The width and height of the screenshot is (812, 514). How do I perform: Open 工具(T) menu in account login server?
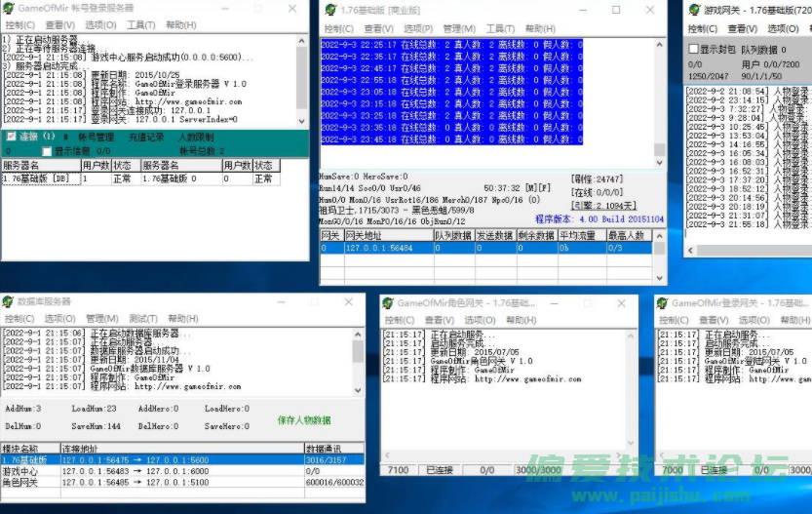click(x=141, y=25)
